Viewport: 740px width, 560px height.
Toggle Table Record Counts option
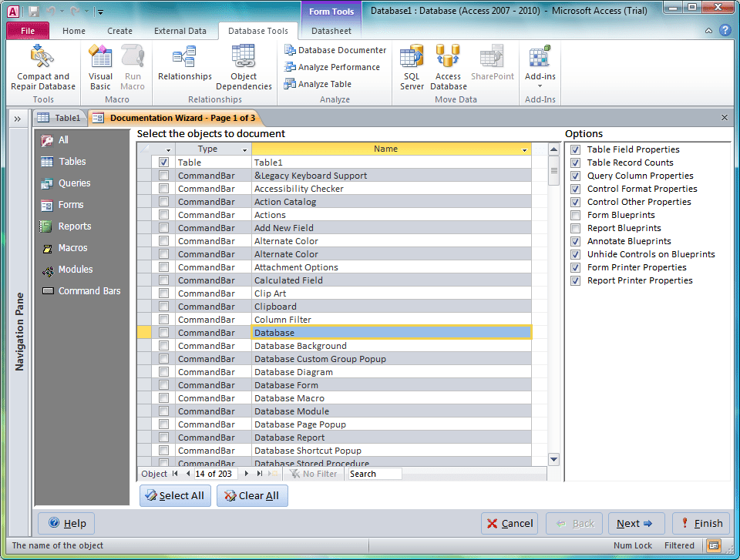575,163
